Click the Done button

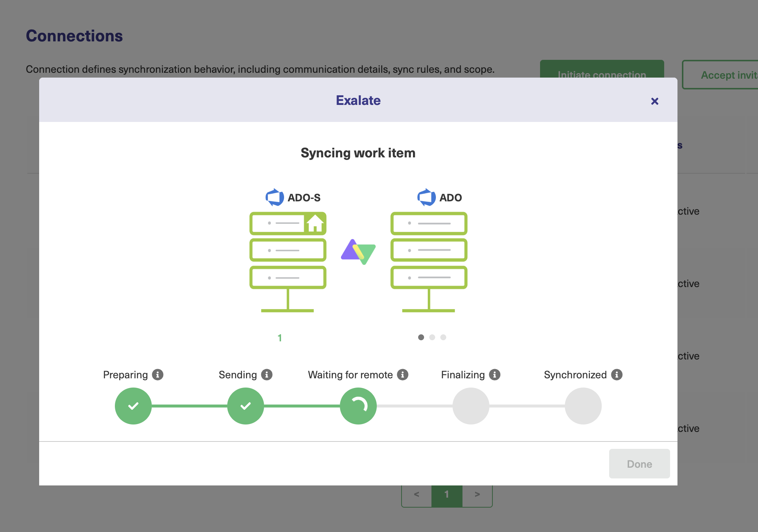(x=639, y=464)
